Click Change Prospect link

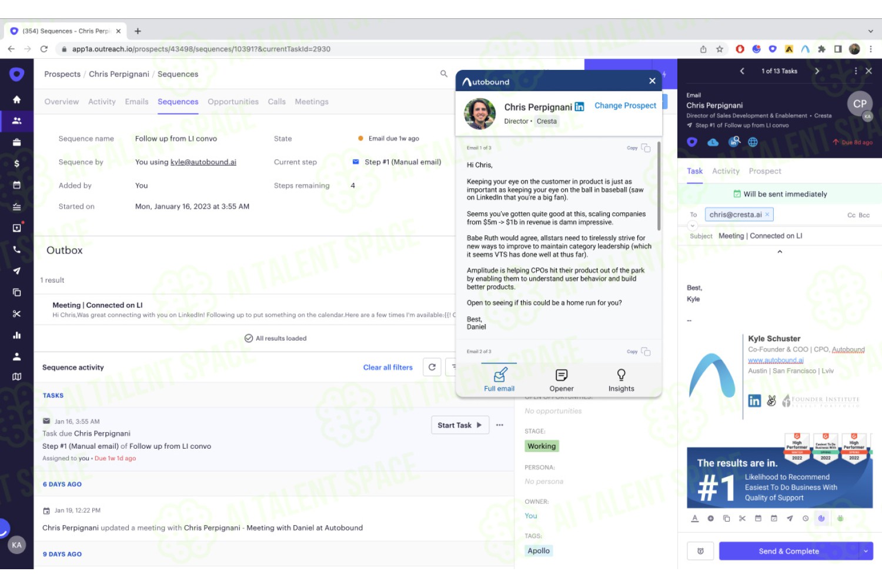625,106
